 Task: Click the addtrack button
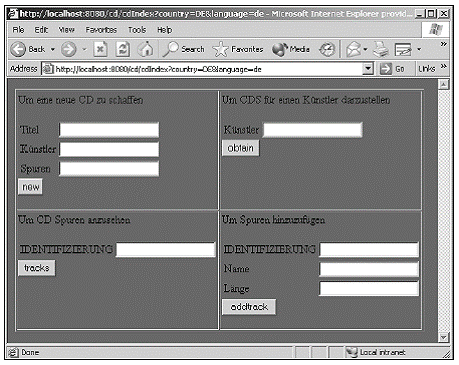tap(249, 307)
